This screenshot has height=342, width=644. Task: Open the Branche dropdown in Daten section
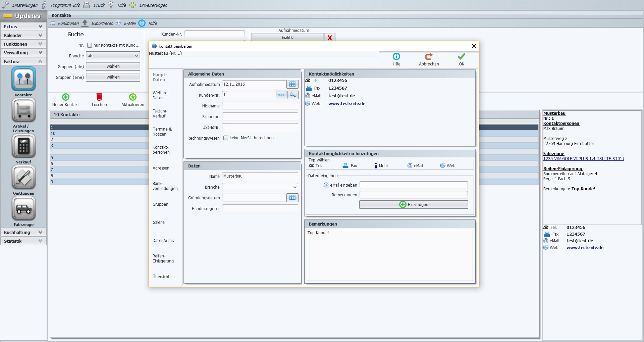(x=260, y=187)
